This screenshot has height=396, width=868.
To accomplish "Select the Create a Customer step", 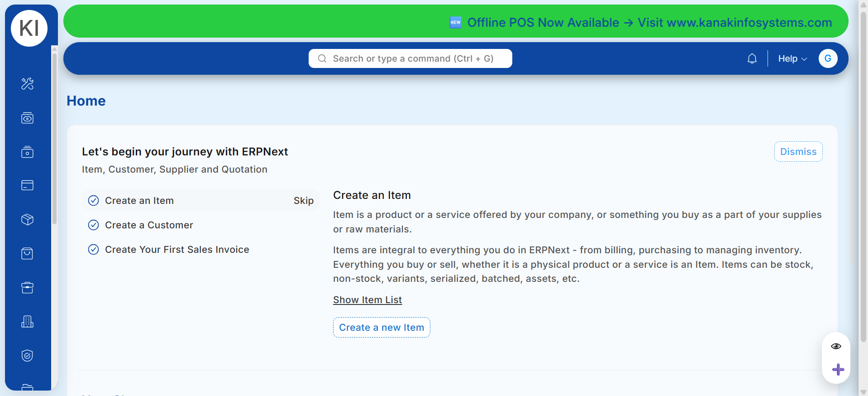I will point(200,225).
